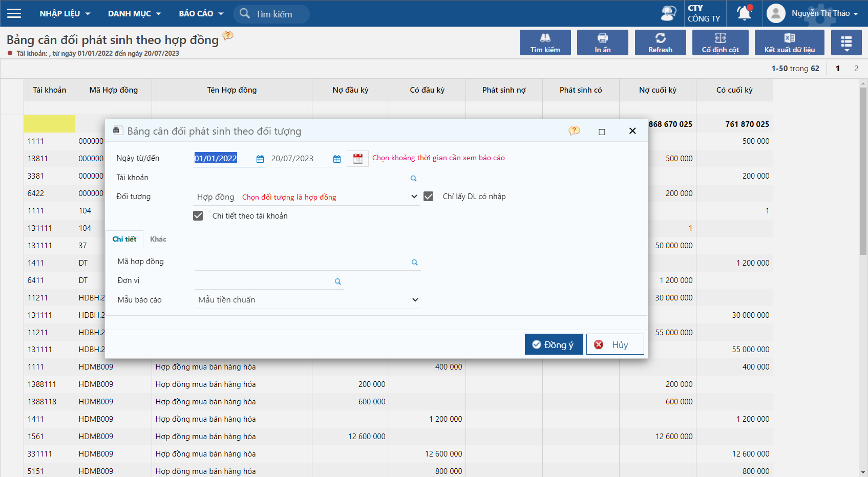Expand the Đối tượng dropdown
This screenshot has width=868, height=477.
[414, 197]
